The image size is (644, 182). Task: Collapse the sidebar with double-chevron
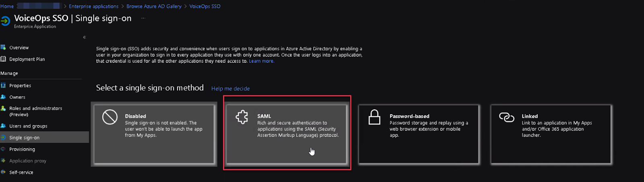click(x=85, y=37)
